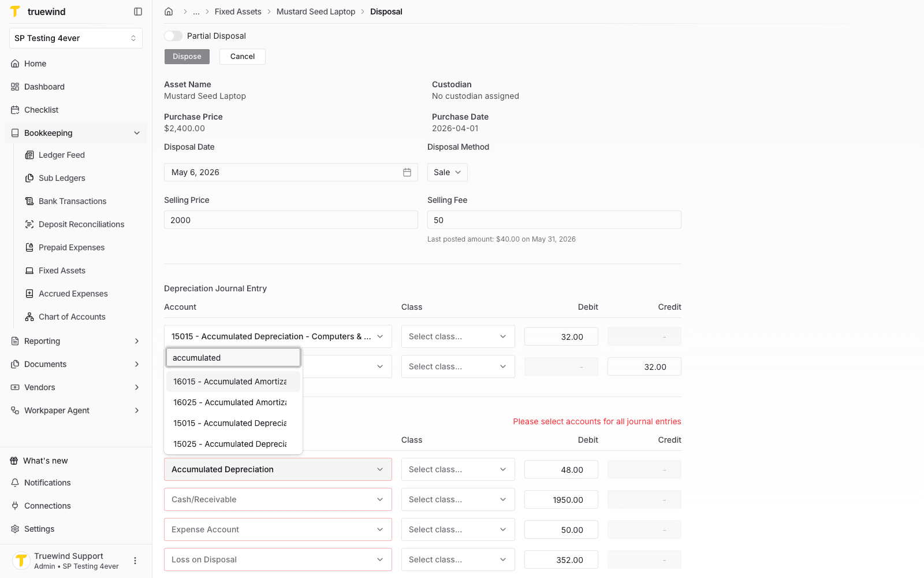This screenshot has height=578, width=924.
Task: Click the Reporting document icon
Action: pos(15,341)
